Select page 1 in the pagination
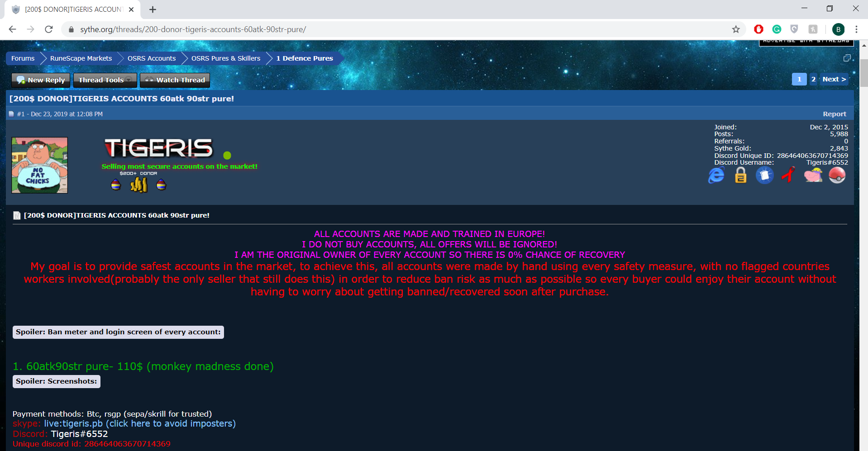The image size is (868, 451). [799, 79]
